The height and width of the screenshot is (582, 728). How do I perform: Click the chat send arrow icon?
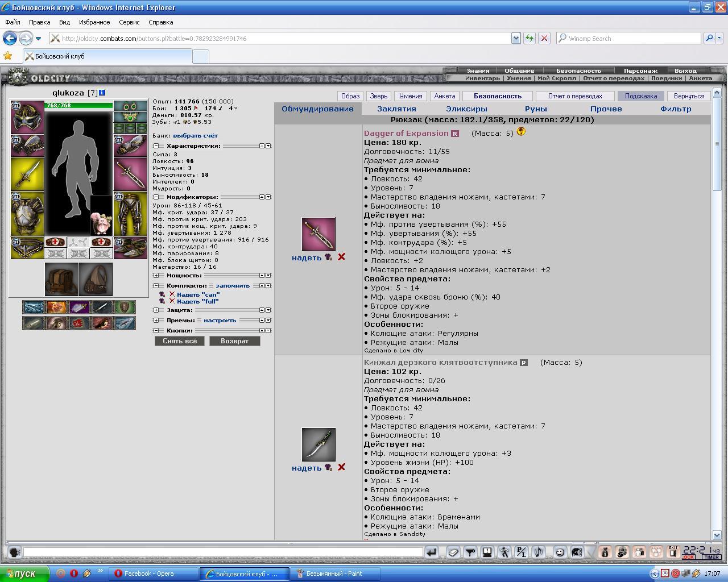pyautogui.click(x=432, y=552)
